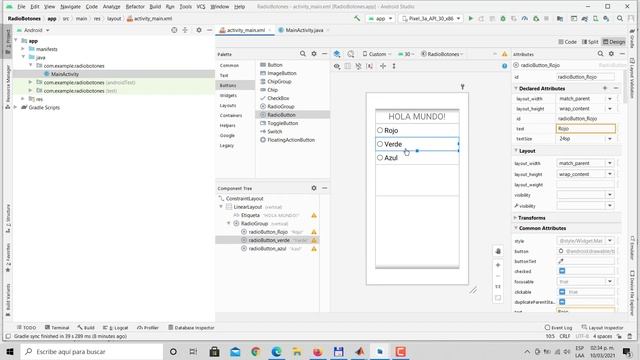
Task: Expand the res folder in project tree
Action: tap(23, 99)
